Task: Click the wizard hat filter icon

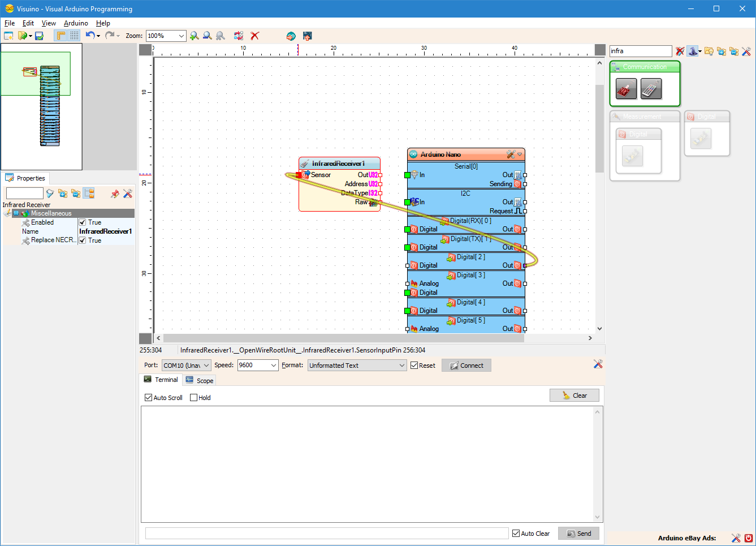Action: tap(692, 51)
